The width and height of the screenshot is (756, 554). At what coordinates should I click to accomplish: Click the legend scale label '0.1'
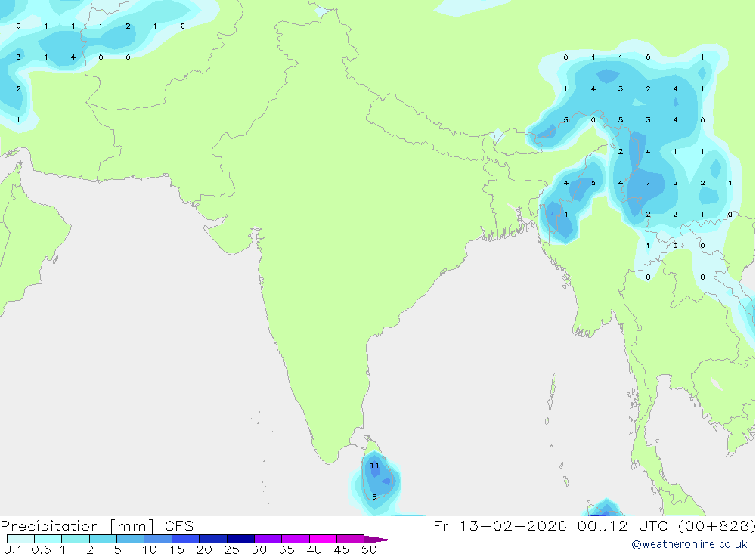13,549
